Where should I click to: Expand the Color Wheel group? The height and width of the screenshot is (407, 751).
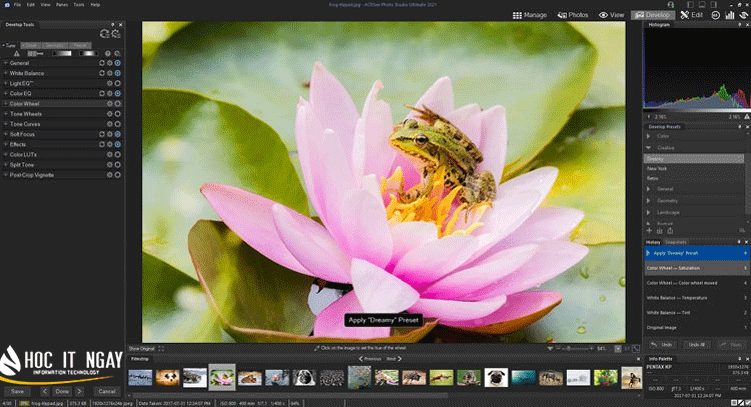pyautogui.click(x=6, y=103)
